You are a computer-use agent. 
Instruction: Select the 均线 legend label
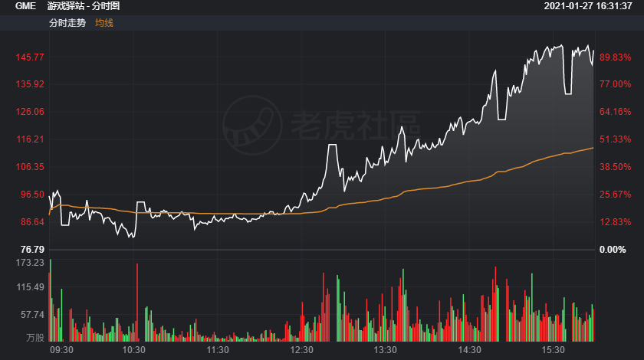(104, 23)
